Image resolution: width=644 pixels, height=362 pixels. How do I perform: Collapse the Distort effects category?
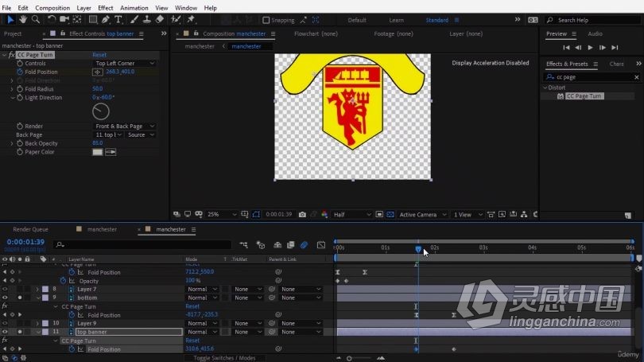click(545, 88)
